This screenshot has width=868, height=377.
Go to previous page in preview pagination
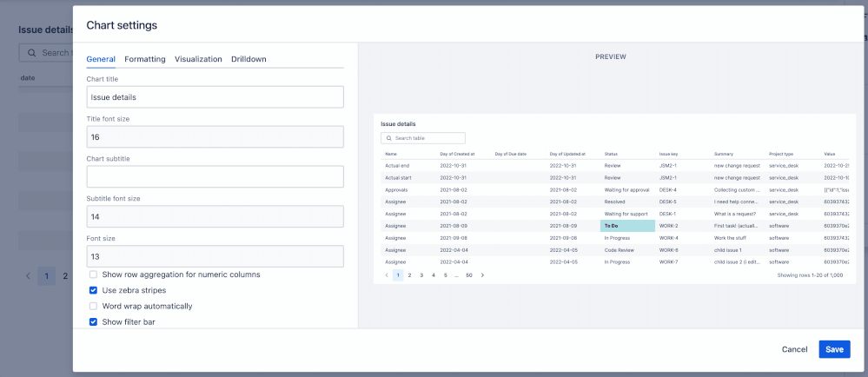click(387, 275)
